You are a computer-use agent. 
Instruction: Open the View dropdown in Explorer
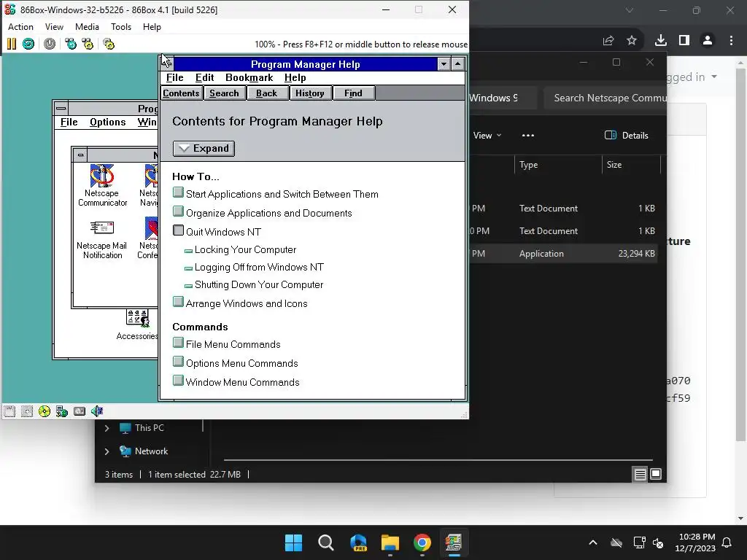pyautogui.click(x=487, y=135)
